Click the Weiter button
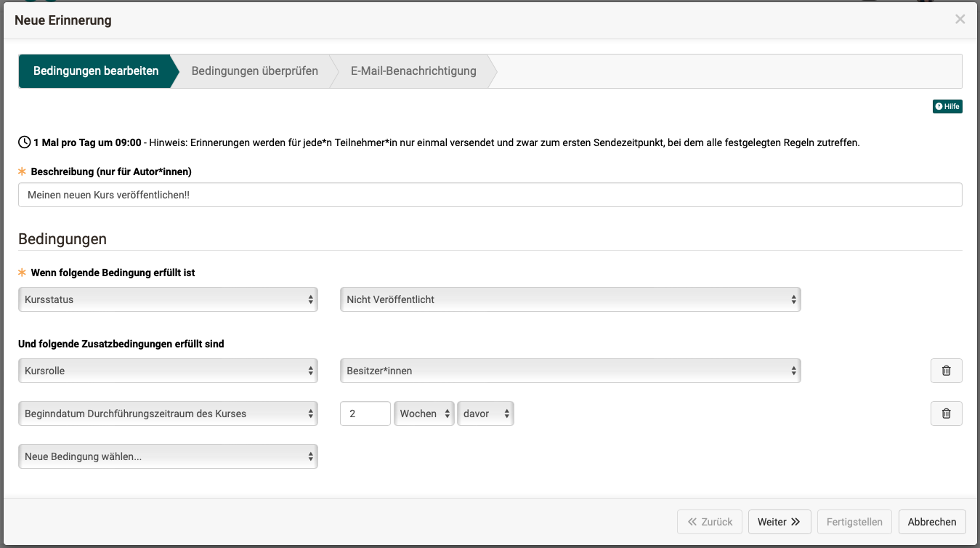Image resolution: width=980 pixels, height=548 pixels. coord(779,522)
